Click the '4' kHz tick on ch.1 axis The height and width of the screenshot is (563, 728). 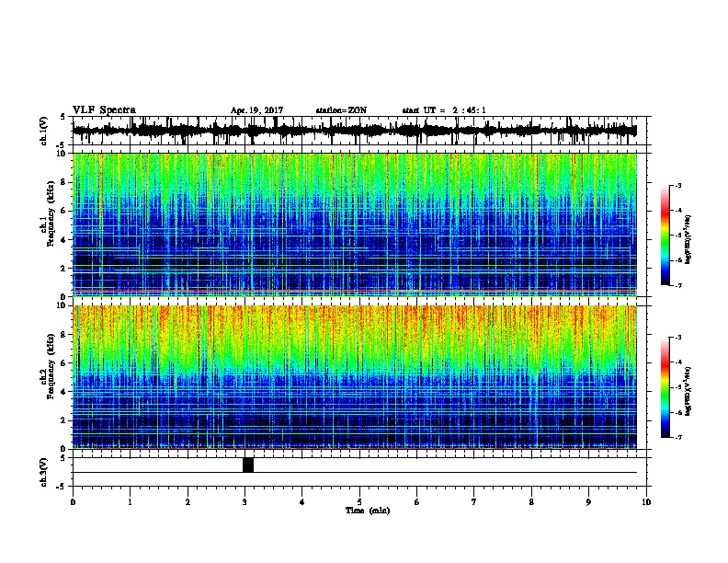[x=64, y=240]
